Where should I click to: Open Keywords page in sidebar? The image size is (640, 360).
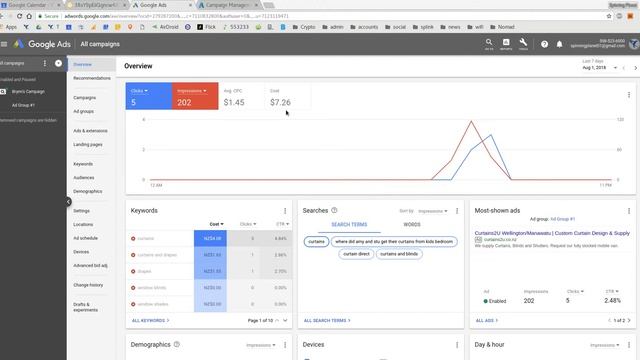[83, 164]
